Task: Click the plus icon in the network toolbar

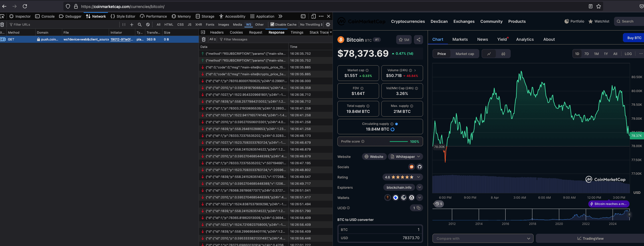Action: tap(132, 25)
